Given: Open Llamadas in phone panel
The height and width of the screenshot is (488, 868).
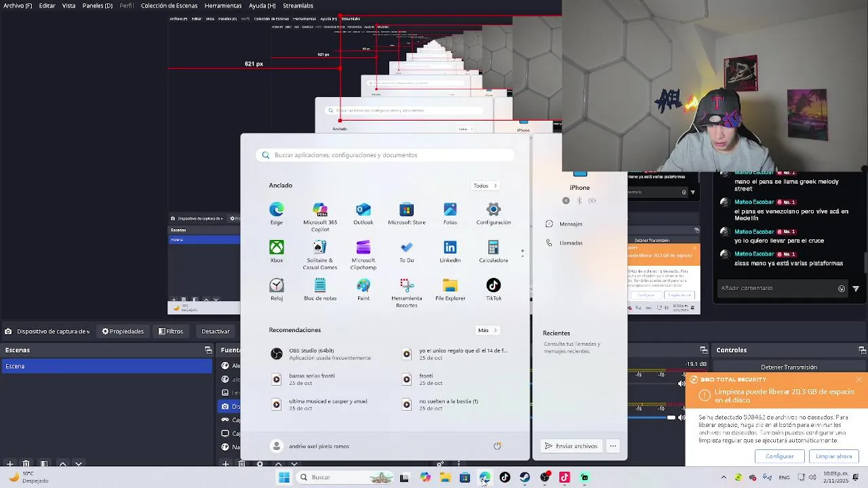Looking at the screenshot, I should pos(565,243).
